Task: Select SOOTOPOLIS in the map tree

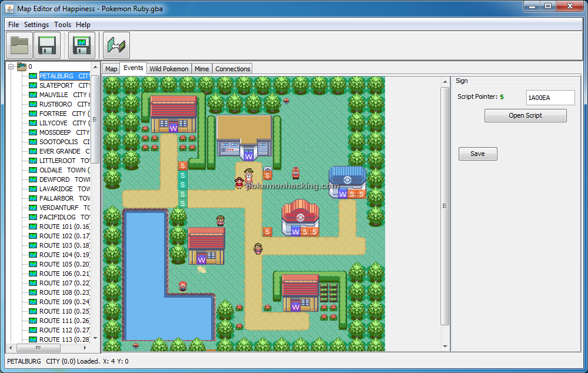Action: click(x=64, y=141)
